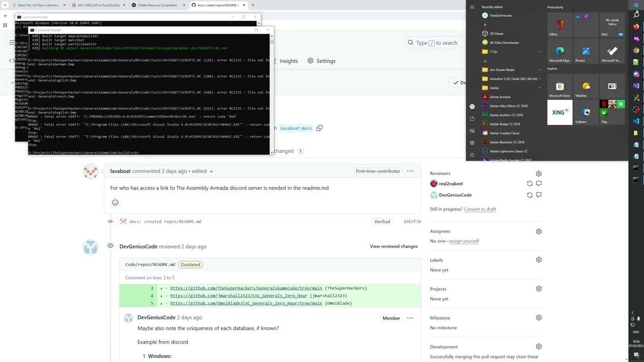Open the Photos tile

586,51
